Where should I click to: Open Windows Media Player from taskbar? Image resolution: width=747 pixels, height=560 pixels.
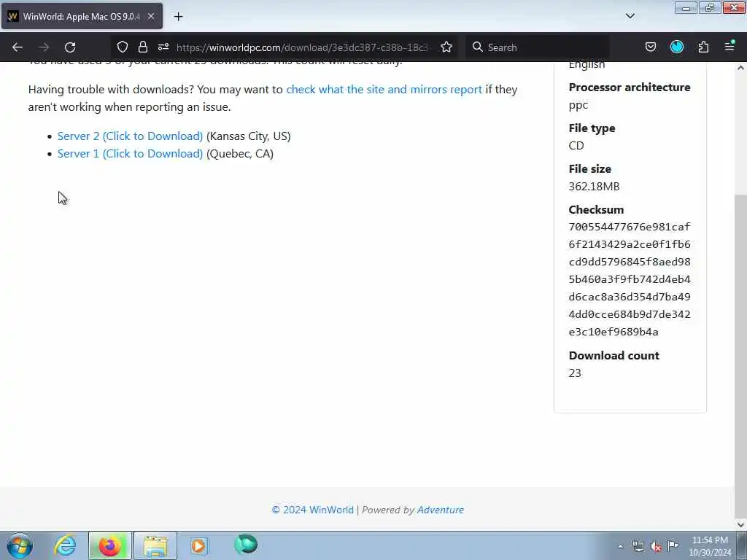point(199,545)
